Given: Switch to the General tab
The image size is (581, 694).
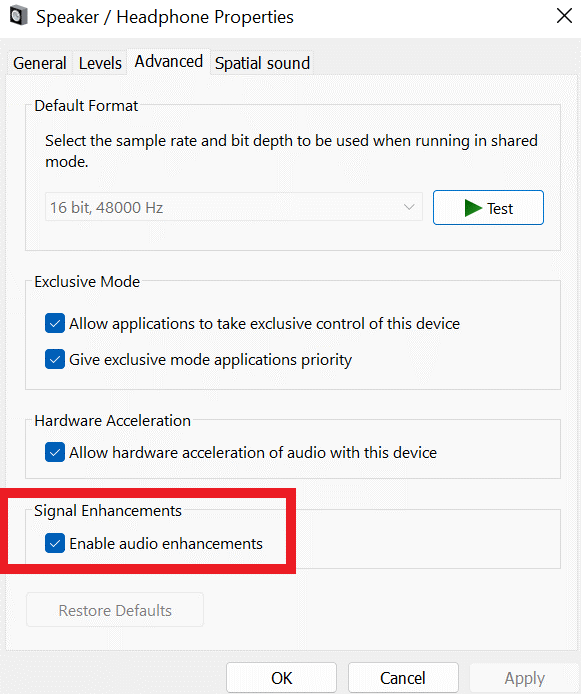Looking at the screenshot, I should 40,63.
